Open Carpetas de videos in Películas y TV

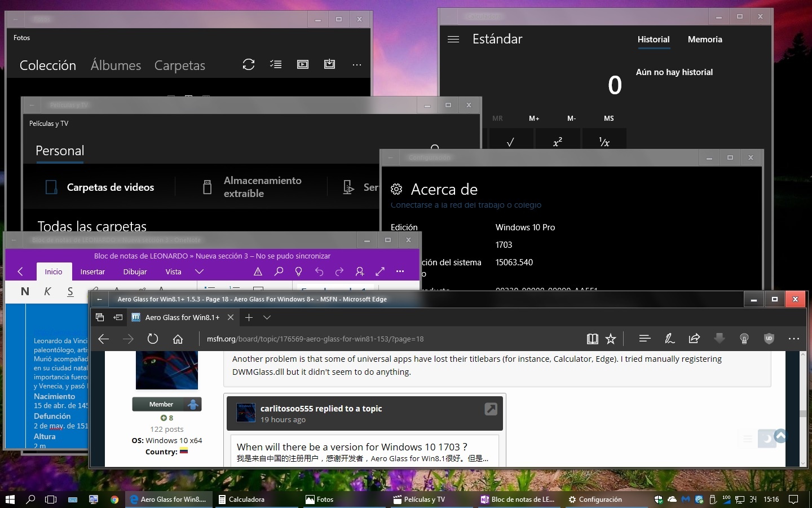pyautogui.click(x=99, y=187)
